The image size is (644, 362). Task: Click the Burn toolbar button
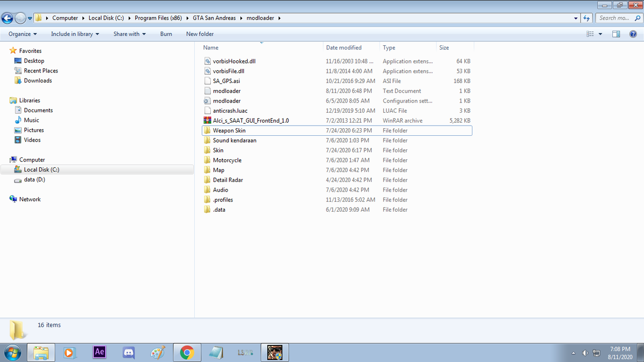pos(166,34)
